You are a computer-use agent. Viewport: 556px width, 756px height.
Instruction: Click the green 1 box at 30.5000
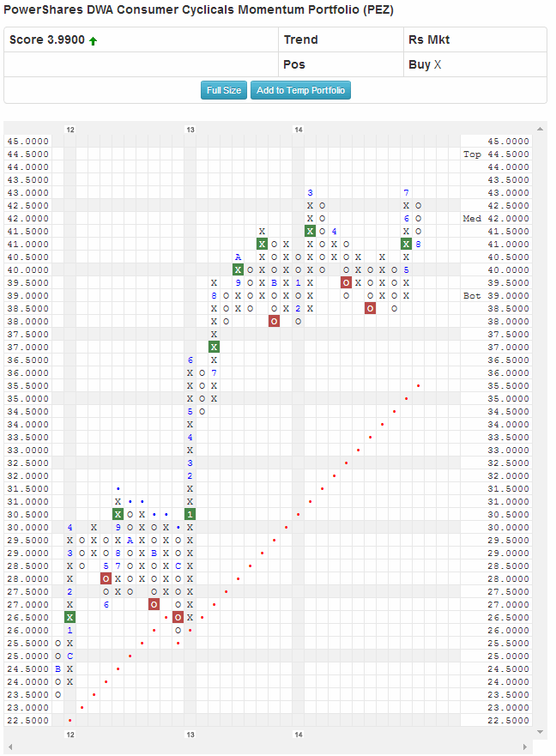190,514
